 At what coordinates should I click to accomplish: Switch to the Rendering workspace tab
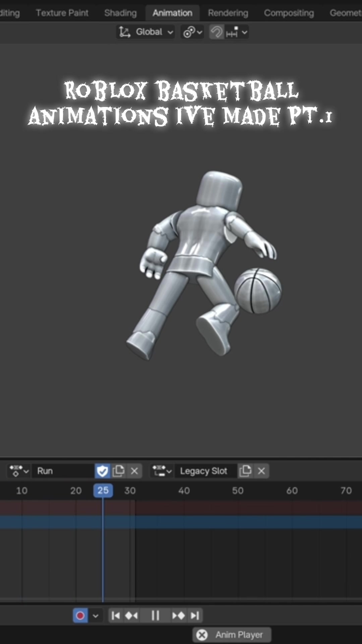point(228,13)
